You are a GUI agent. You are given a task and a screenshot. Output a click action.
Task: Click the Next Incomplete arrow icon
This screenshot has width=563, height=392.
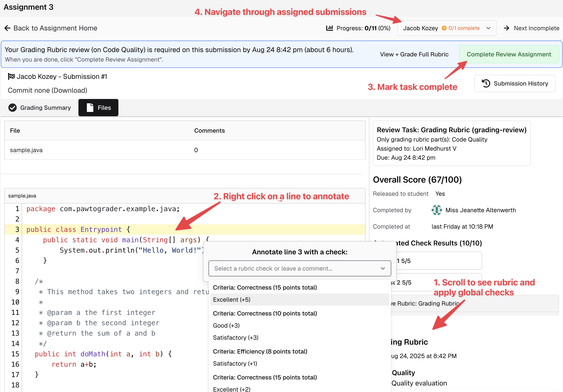coord(507,28)
